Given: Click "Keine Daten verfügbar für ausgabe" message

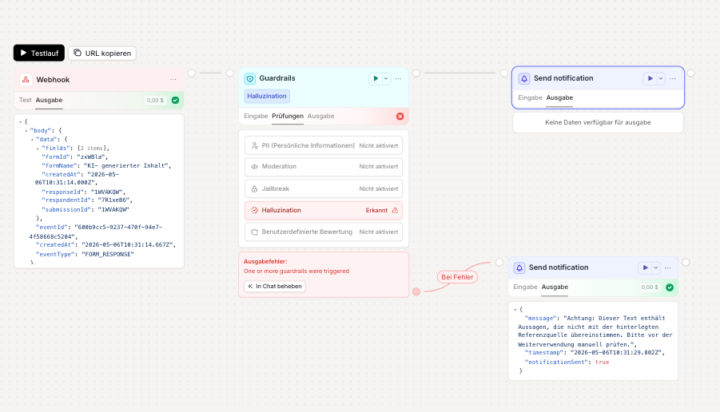Looking at the screenshot, I should pyautogui.click(x=598, y=123).
